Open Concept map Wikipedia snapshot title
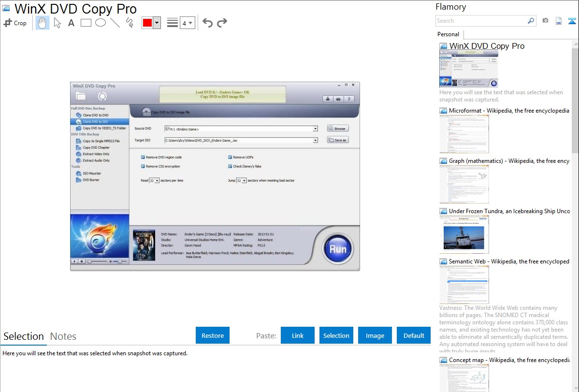Image resolution: width=579 pixels, height=392 pixels. (x=509, y=360)
